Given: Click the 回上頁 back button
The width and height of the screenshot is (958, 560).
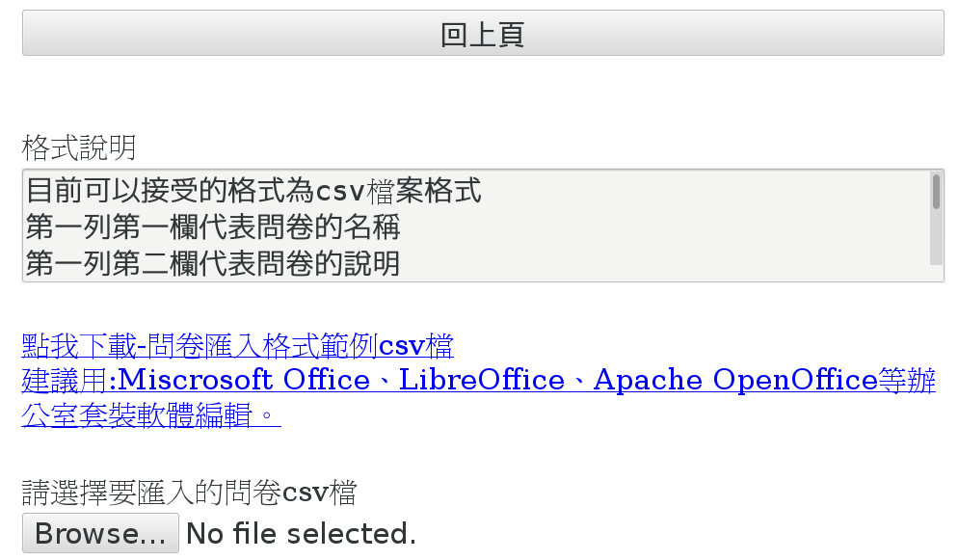Looking at the screenshot, I should tap(482, 33).
